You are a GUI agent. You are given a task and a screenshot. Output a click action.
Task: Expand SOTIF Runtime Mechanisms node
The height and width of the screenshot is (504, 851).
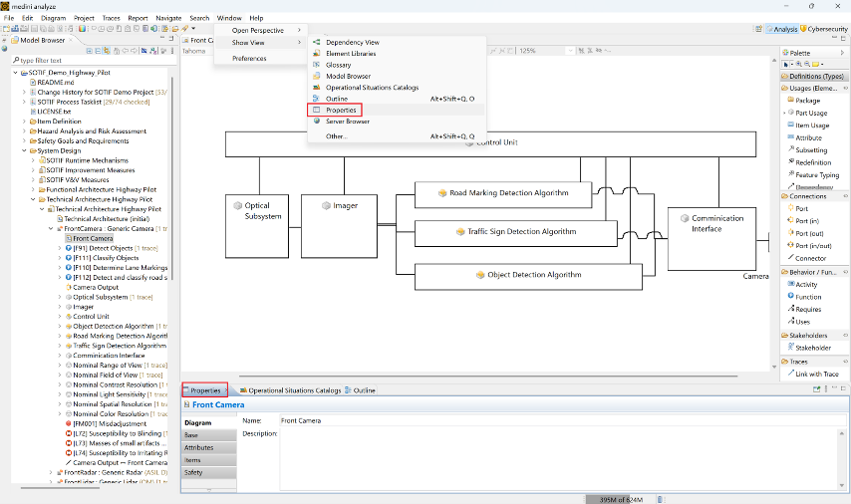[x=33, y=160]
